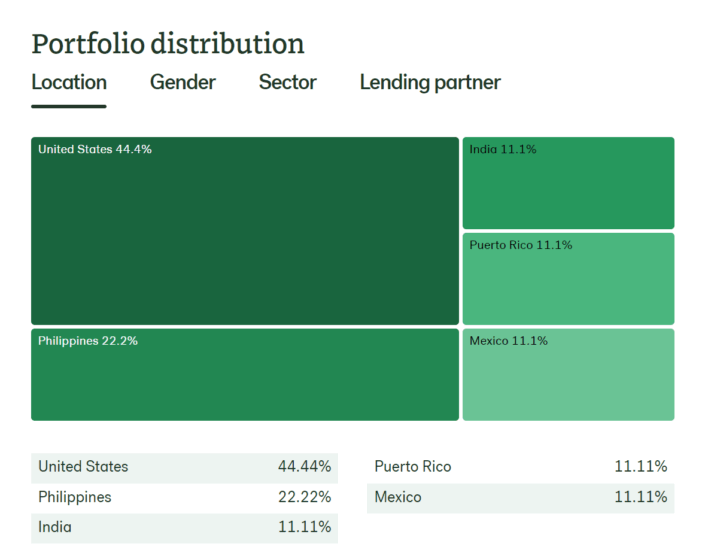
Task: Select the Philippines 22.2% treemap block
Action: click(x=245, y=375)
